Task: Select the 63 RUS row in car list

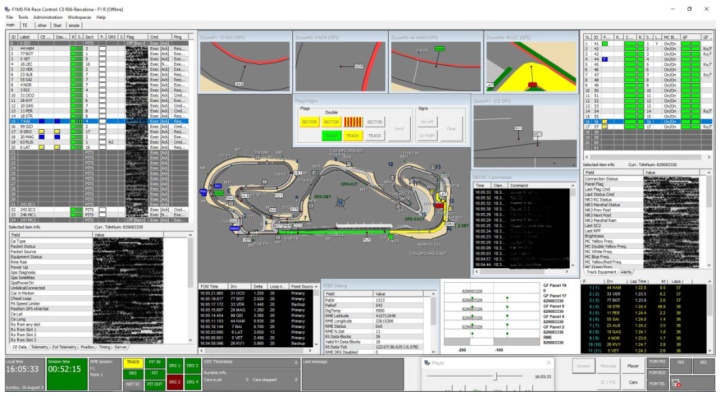Action: pyautogui.click(x=99, y=142)
